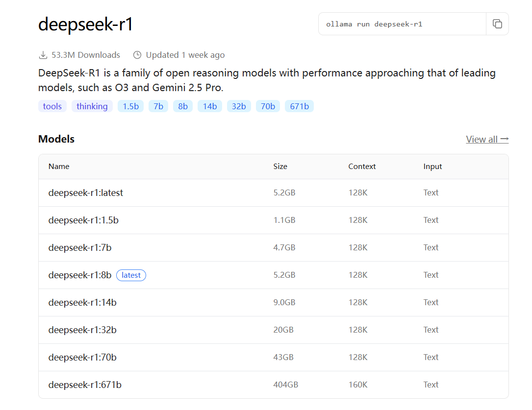Image resolution: width=532 pixels, height=410 pixels.
Task: Open the deepseek-r1:latest model entry
Action: (85, 193)
